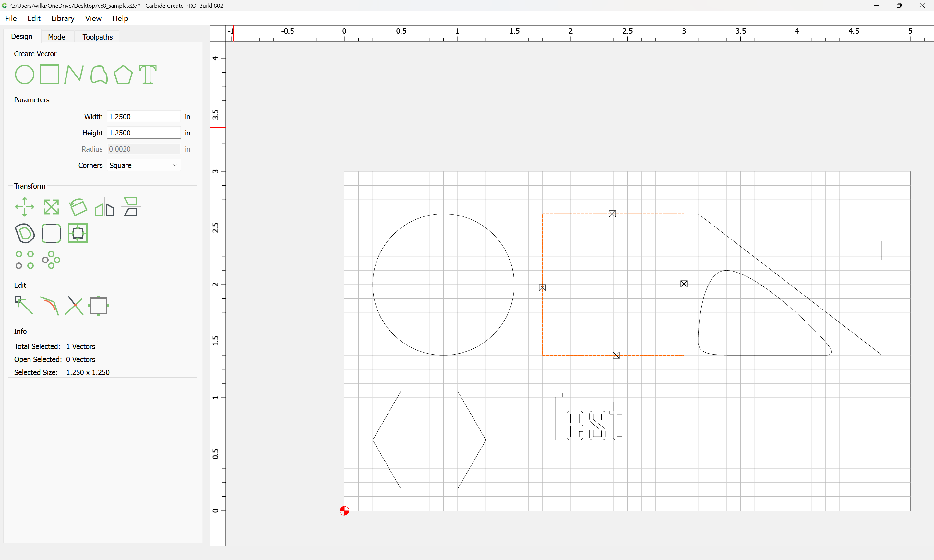The height and width of the screenshot is (560, 934).
Task: Click the disabled Radius field
Action: [144, 149]
